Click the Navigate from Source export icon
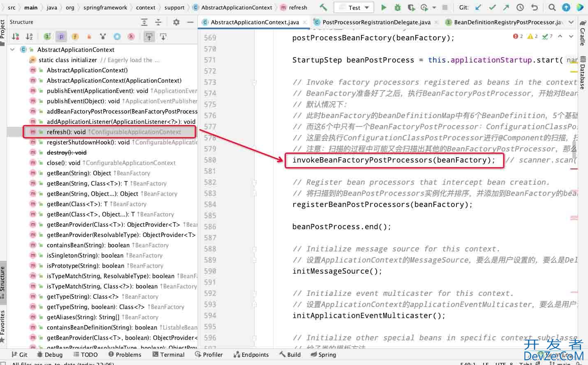The image size is (588, 365). pos(163,37)
